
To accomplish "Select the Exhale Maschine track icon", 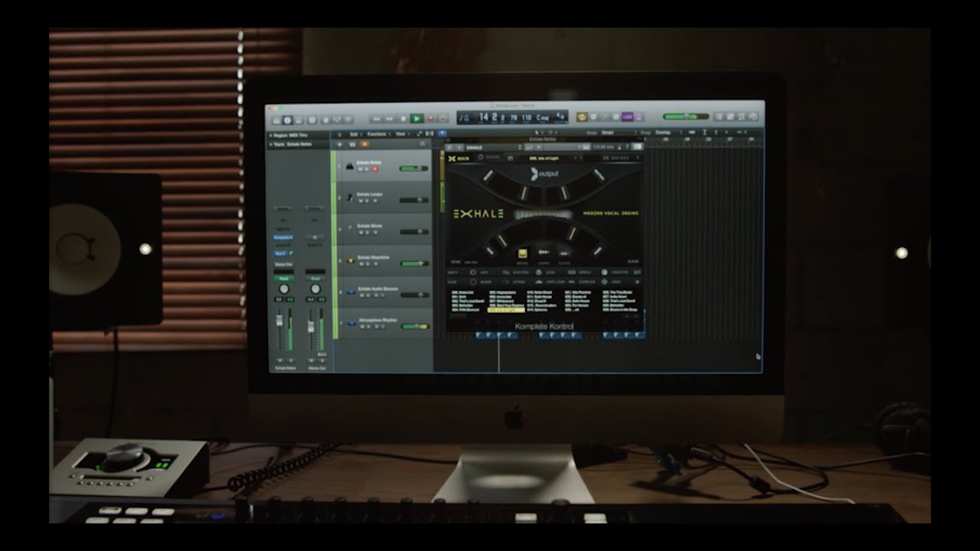I will (349, 261).
